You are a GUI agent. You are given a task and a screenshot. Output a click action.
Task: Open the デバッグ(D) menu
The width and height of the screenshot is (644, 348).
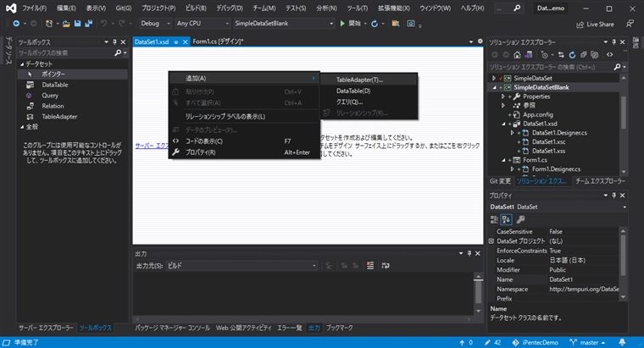pos(230,8)
